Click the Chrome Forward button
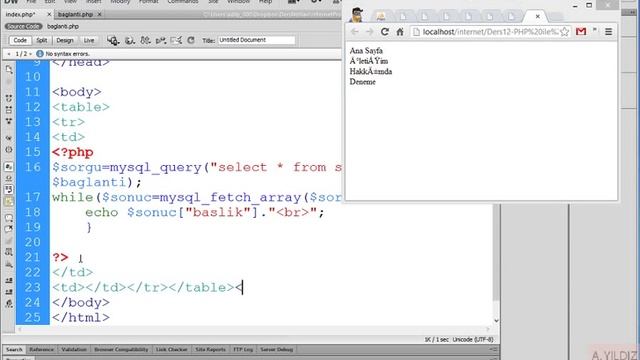Image resolution: width=640 pixels, height=360 pixels. 369,32
